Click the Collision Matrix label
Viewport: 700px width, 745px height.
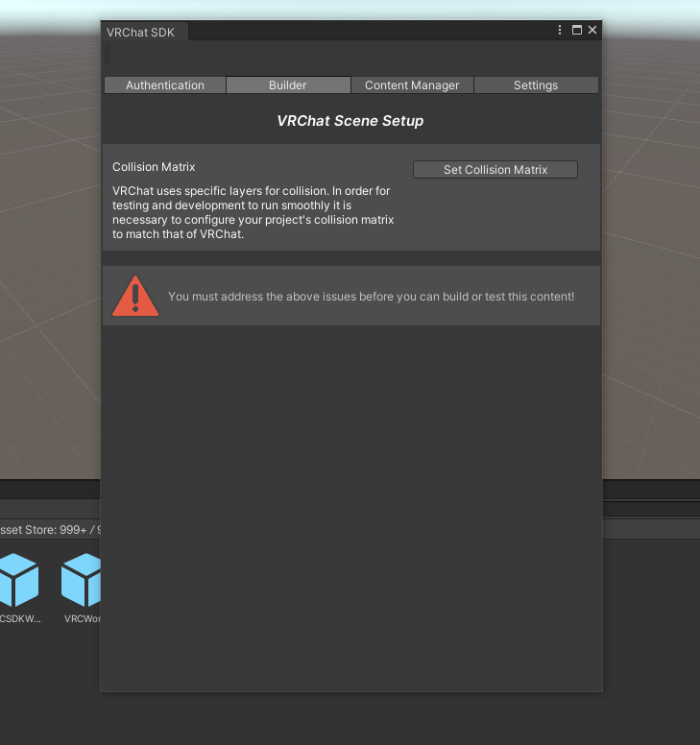tap(154, 167)
